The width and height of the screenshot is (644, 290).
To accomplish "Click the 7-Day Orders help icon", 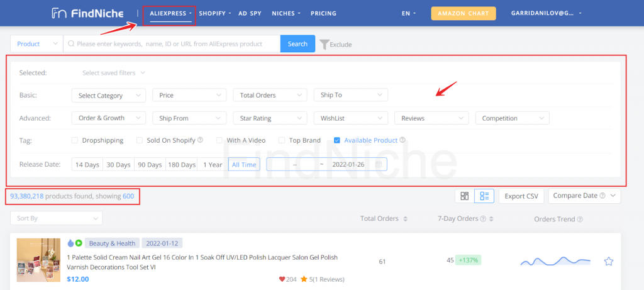I will tap(483, 219).
